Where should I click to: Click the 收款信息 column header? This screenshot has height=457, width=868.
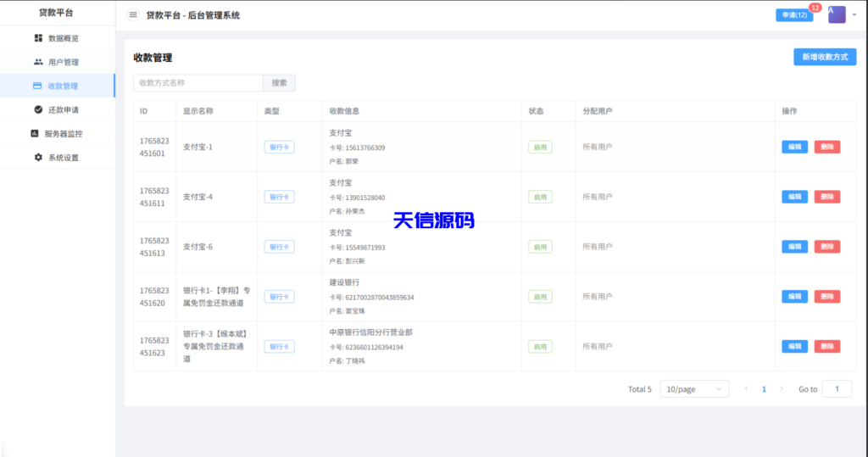[x=344, y=111]
